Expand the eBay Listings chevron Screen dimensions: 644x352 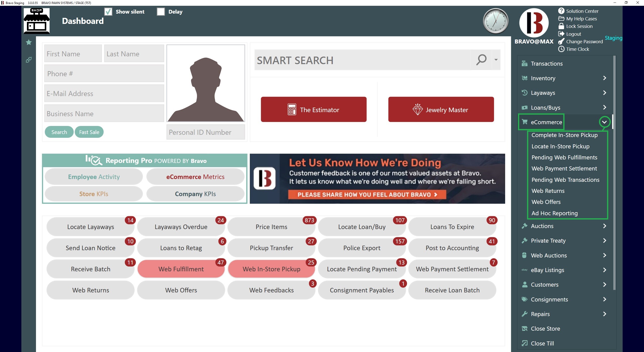click(605, 270)
